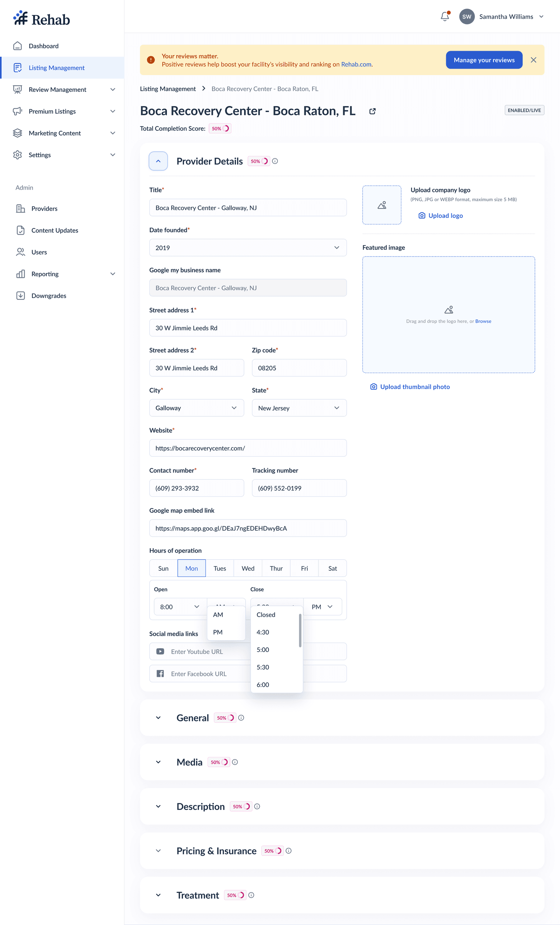Click the Description section info icon
The image size is (560, 925).
click(x=257, y=806)
